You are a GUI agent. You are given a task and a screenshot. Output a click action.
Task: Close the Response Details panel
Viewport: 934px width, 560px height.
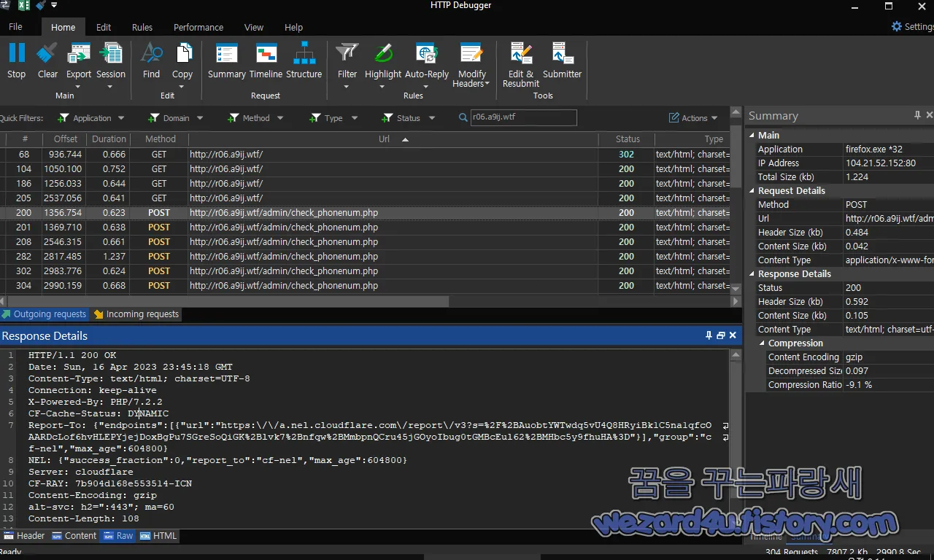pyautogui.click(x=733, y=335)
